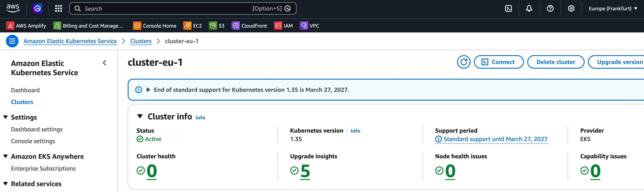This screenshot has height=192, width=644.
Task: Collapse the Cluster info section
Action: point(140,116)
